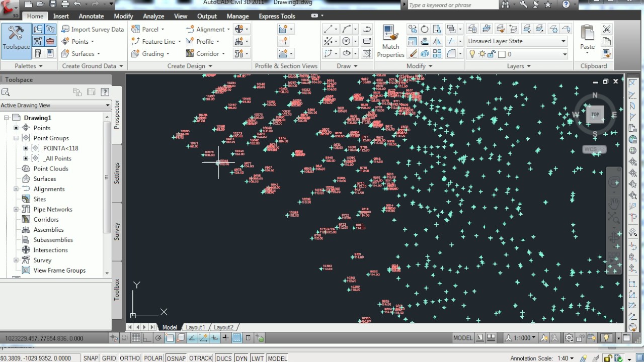
Task: Switch to Layout1 tab
Action: click(x=196, y=327)
